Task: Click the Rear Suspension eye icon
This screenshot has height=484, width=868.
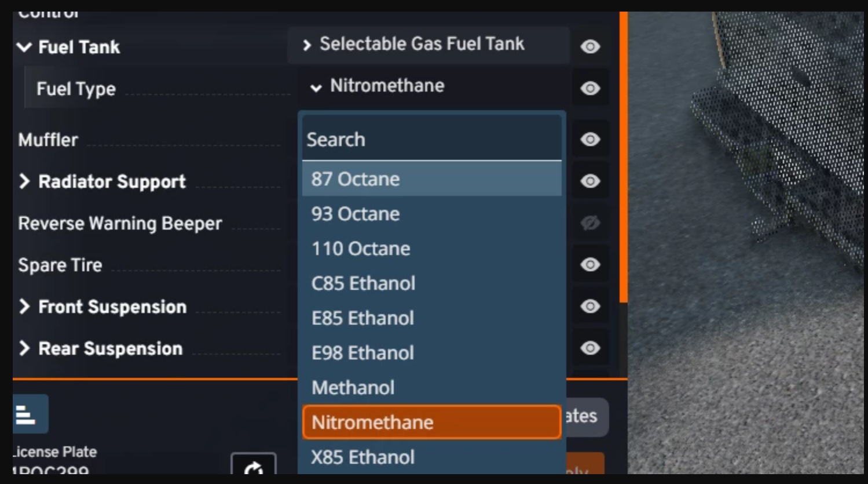Action: [590, 348]
